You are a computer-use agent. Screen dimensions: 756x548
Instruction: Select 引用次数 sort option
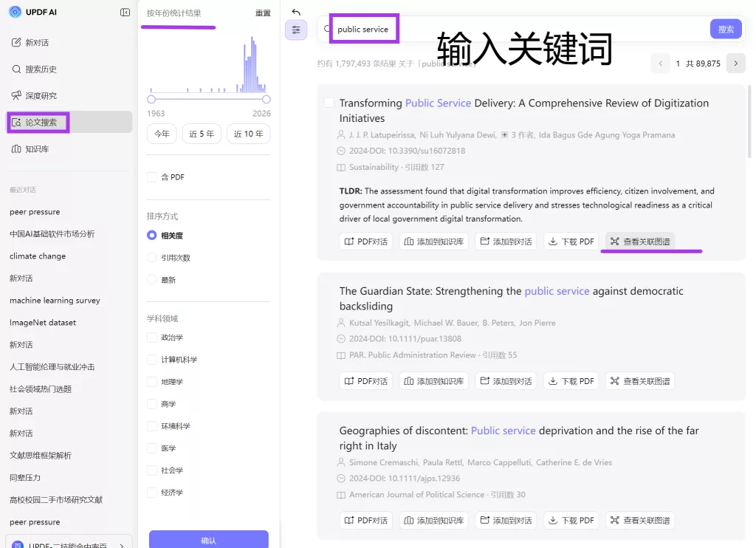coord(152,258)
